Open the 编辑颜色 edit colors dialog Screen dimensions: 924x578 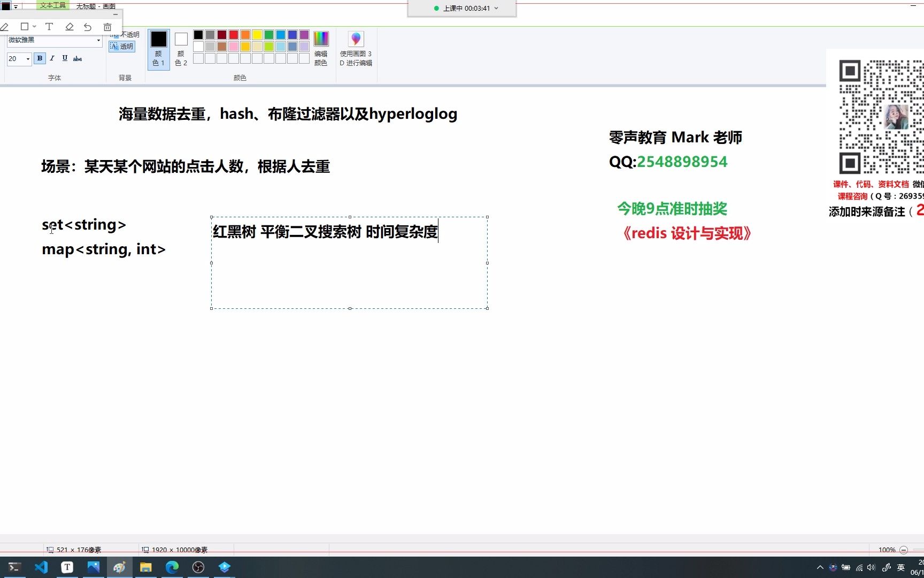click(x=321, y=49)
